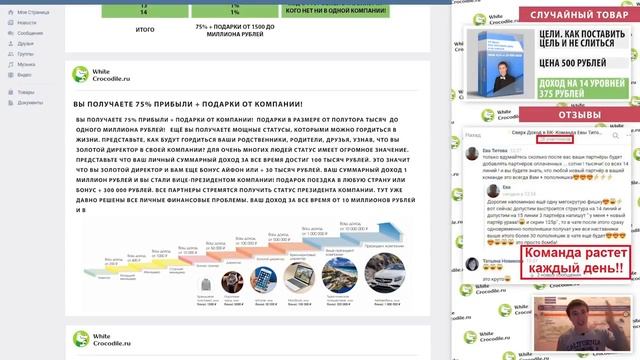Click the white Mercedes prize picture

coord(385,273)
